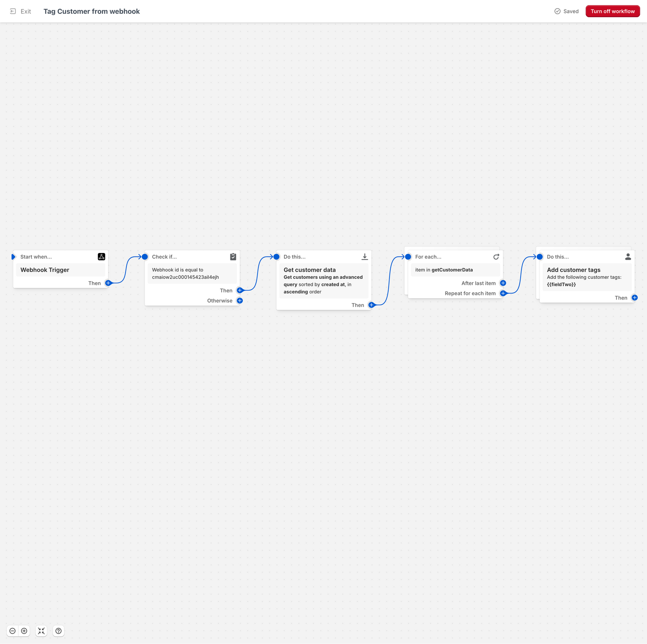Add an action to Repeat for each item
Image resolution: width=647 pixels, height=644 pixels.
503,293
